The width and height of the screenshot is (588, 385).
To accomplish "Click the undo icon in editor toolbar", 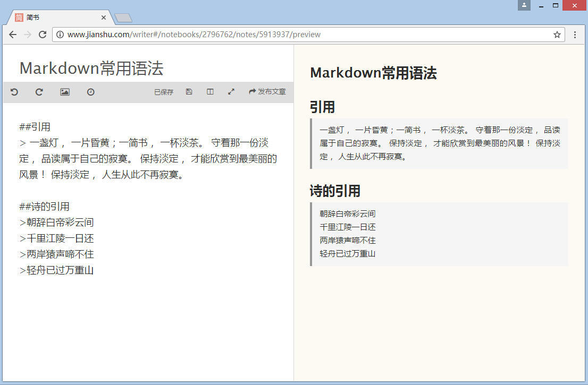I will point(14,92).
